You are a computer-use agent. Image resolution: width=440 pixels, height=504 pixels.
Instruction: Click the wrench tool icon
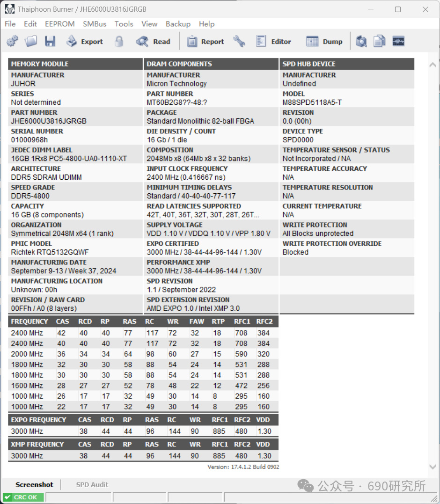239,42
